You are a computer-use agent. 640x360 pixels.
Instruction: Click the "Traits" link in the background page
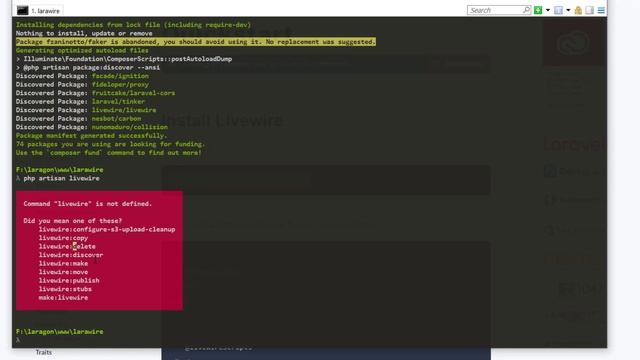pos(44,352)
